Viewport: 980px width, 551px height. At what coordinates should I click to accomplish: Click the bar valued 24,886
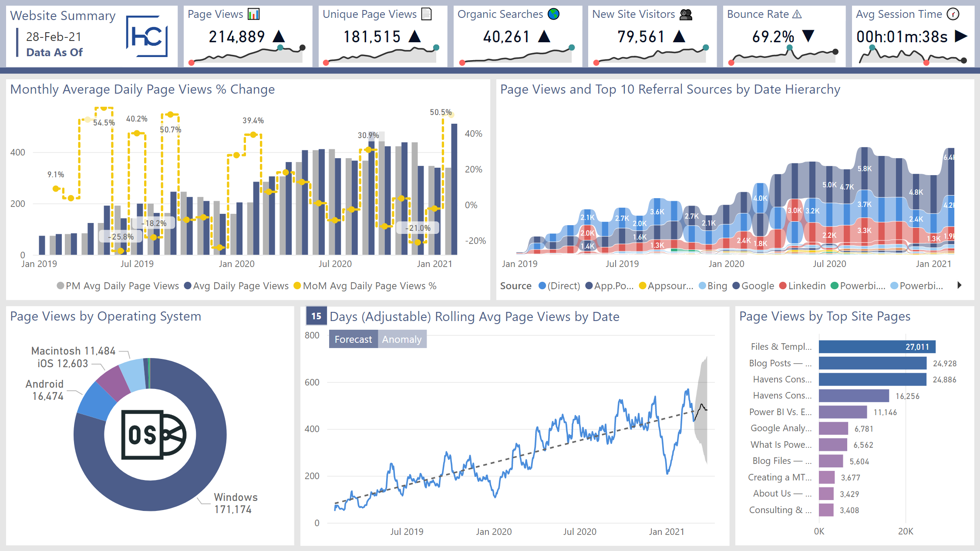tap(872, 379)
